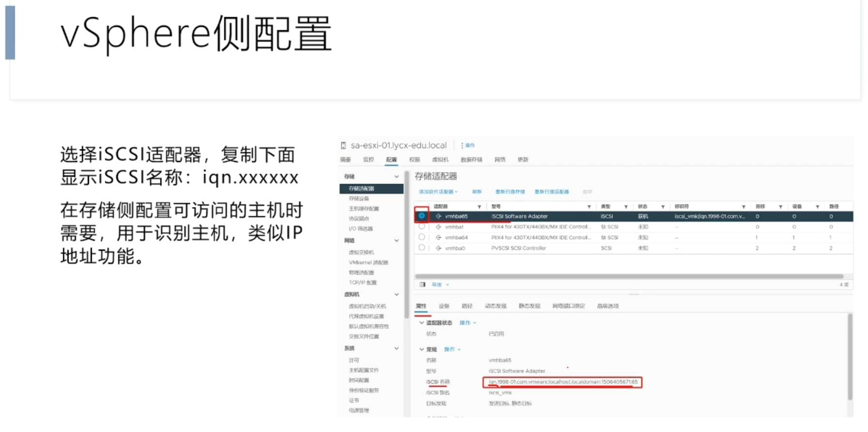Open the 高级选项 detail tab
The image size is (868, 432).
pyautogui.click(x=608, y=306)
